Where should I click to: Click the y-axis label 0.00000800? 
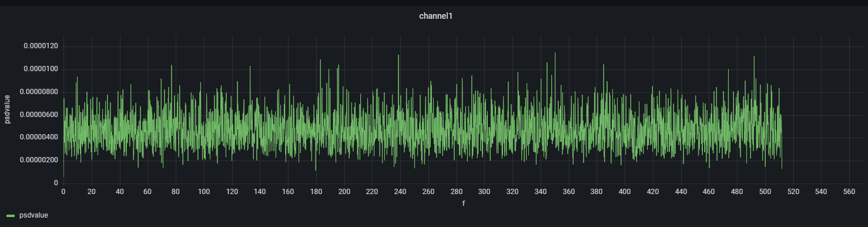[39, 92]
